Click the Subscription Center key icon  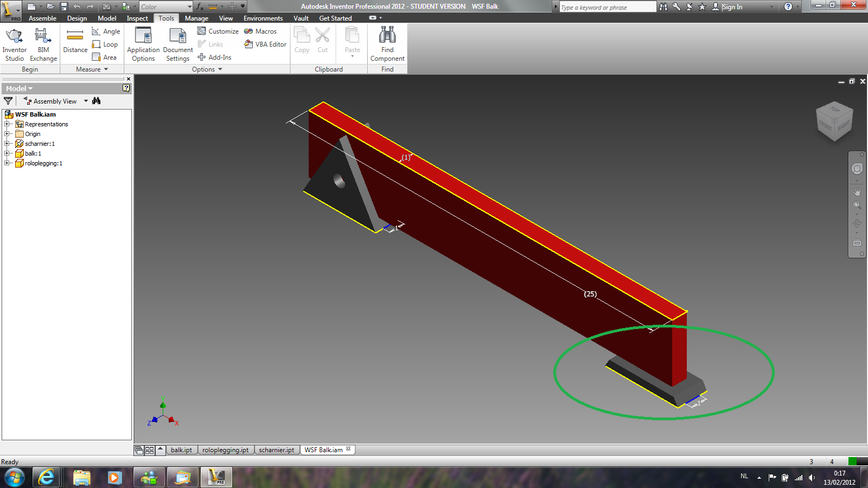tap(676, 7)
